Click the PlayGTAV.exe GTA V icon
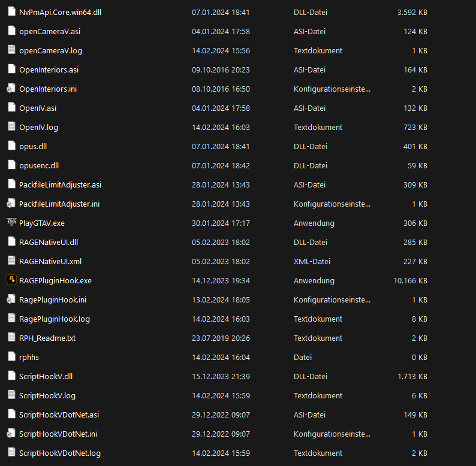Screen dimensions: 476x466 [x=11, y=222]
